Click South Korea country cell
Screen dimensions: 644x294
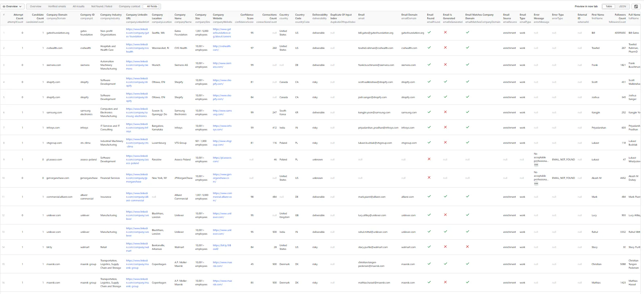click(283, 112)
